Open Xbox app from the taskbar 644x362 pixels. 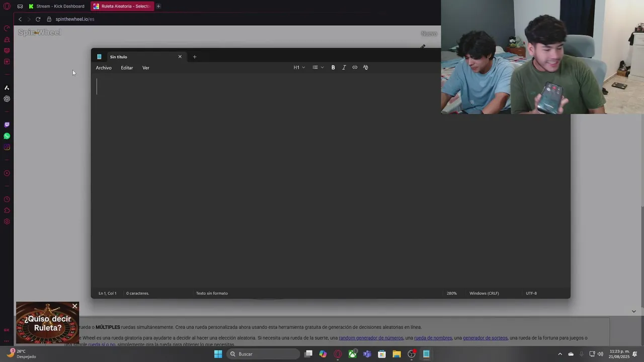[353, 354]
